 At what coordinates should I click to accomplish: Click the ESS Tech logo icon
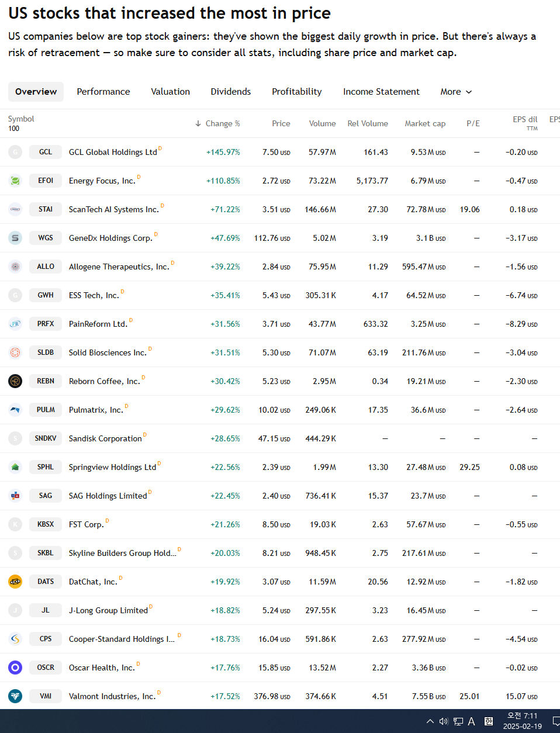(15, 295)
